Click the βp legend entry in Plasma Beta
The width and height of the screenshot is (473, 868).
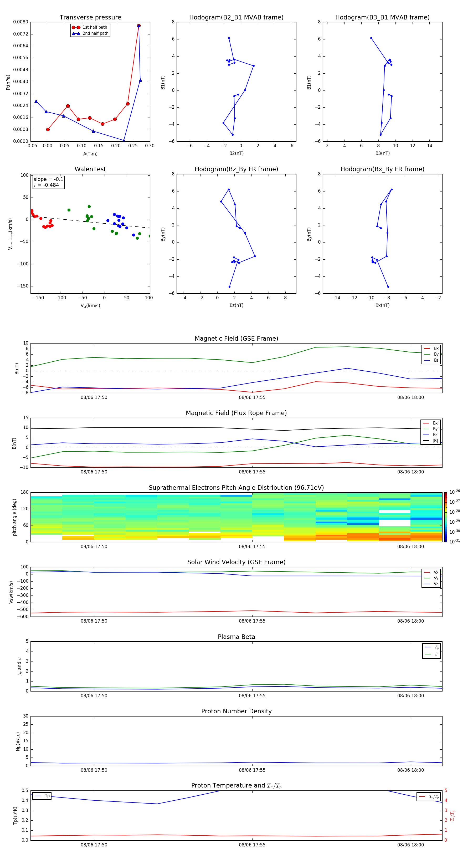pyautogui.click(x=432, y=647)
